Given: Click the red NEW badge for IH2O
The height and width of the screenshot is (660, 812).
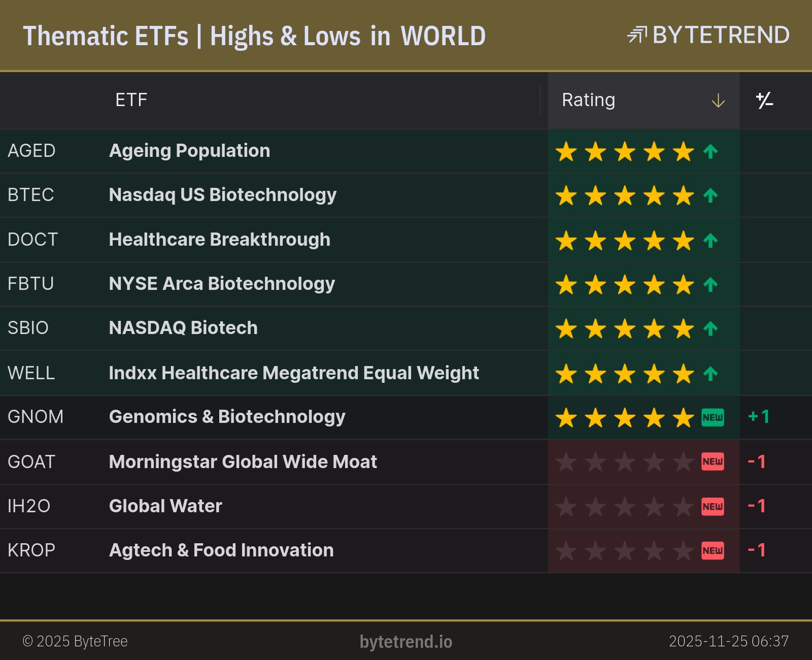Looking at the screenshot, I should tap(713, 506).
